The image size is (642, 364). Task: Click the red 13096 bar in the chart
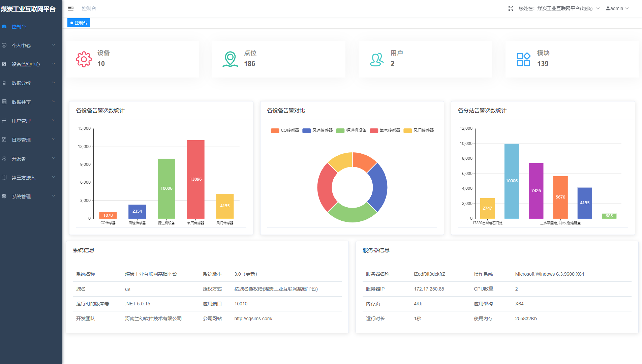pyautogui.click(x=195, y=179)
